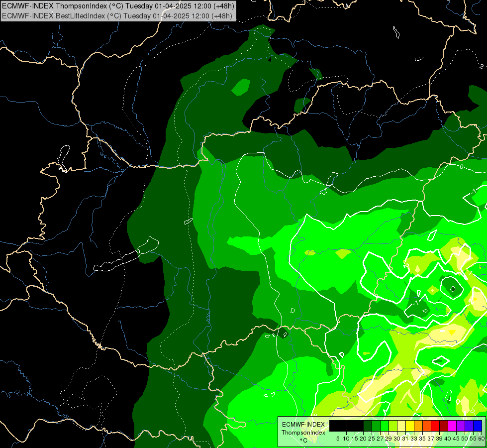This screenshot has height=448, width=487.
Task: Select the blue 55–60 legend swatch
Action: coord(478,426)
